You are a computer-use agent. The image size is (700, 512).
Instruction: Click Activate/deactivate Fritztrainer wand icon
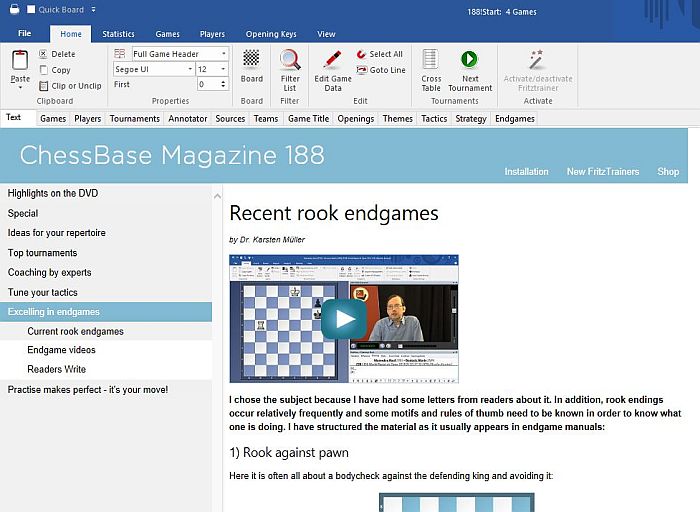point(537,60)
